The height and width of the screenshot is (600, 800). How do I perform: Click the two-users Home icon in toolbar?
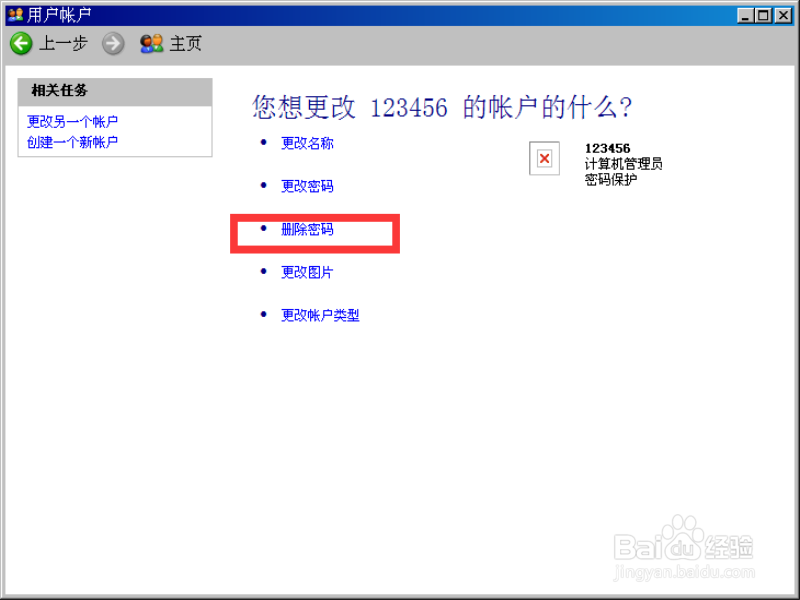coord(151,43)
